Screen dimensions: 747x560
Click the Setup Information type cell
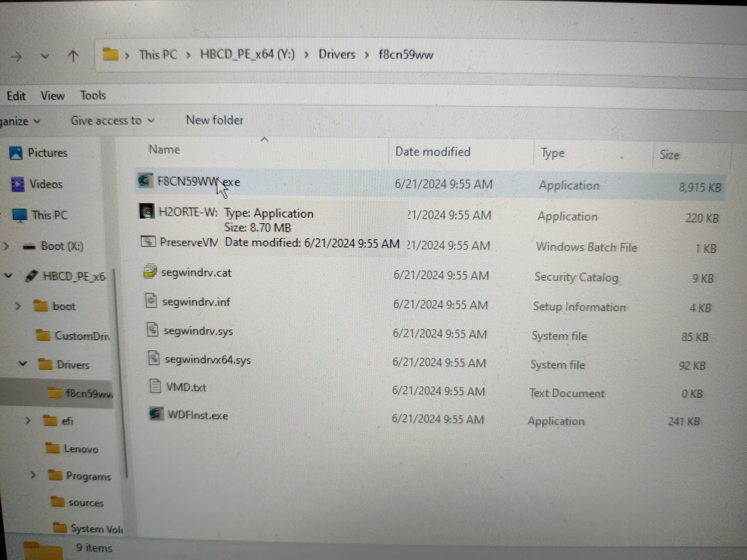click(x=579, y=307)
